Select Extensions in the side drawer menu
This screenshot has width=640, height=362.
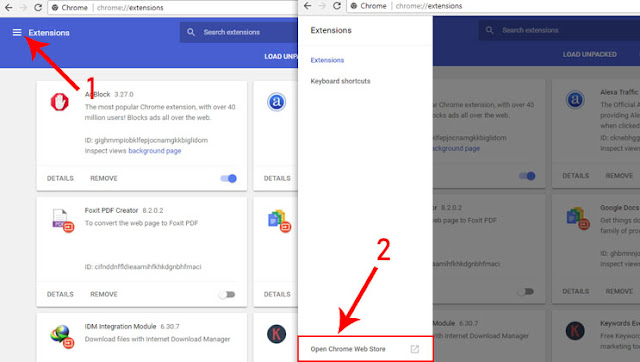click(x=327, y=60)
